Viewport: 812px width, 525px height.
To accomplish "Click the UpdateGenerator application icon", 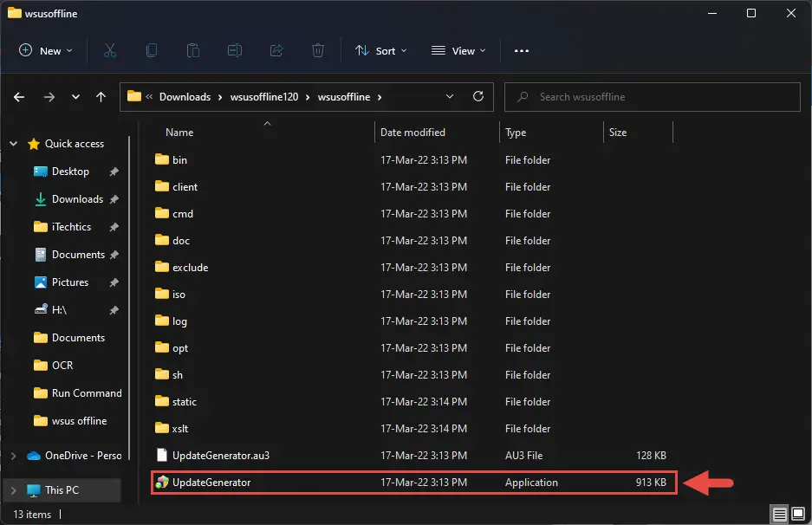I will (x=162, y=482).
